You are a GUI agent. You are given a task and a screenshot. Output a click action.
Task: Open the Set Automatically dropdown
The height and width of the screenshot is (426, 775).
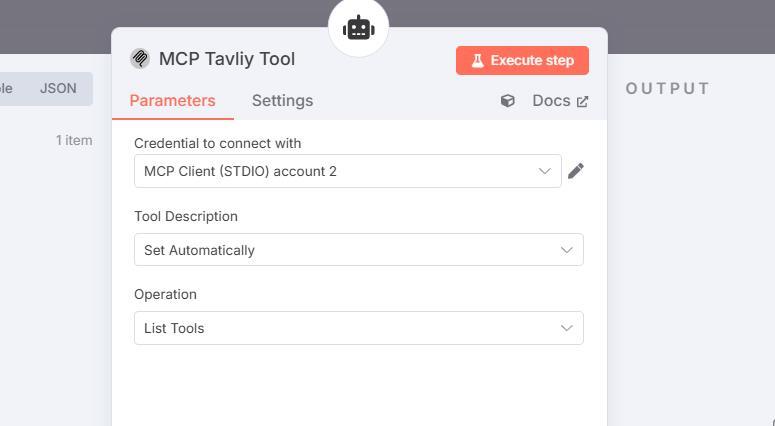(x=359, y=250)
